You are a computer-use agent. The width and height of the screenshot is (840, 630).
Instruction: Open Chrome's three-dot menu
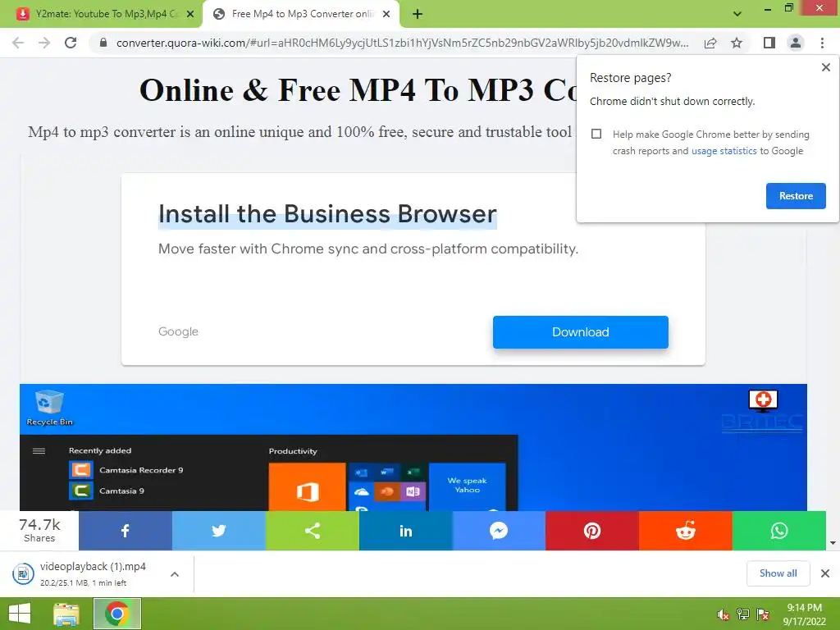(822, 43)
